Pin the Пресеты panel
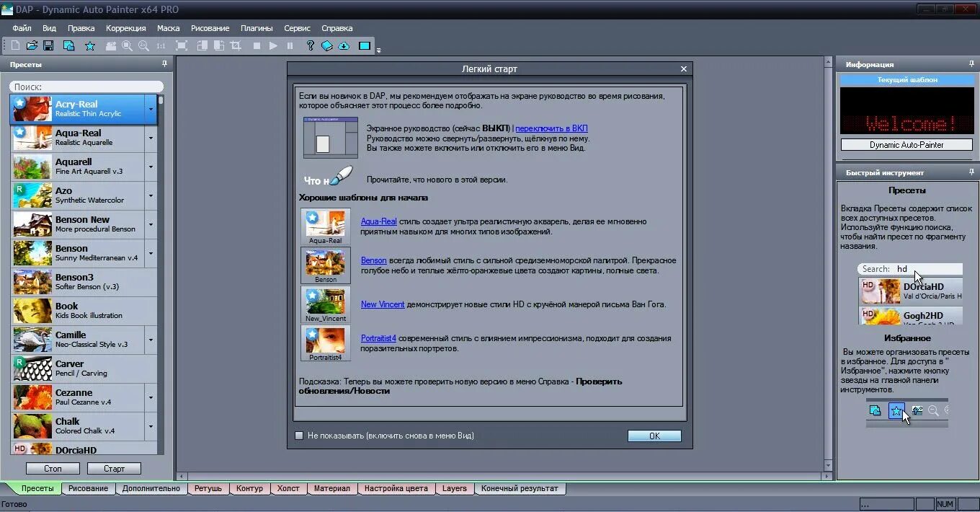This screenshot has width=980, height=512. pos(164,64)
